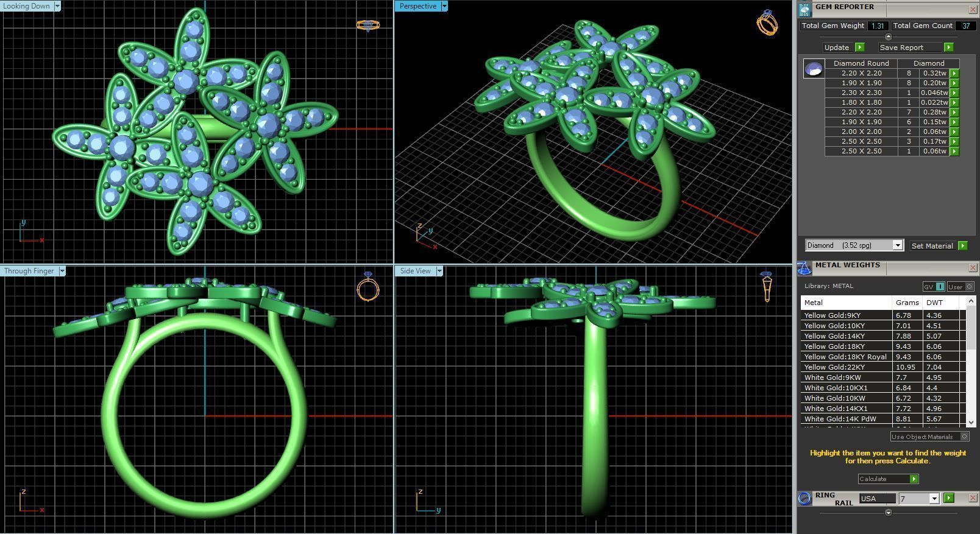Select White Gold:10KX1 row

pyautogui.click(x=882, y=388)
